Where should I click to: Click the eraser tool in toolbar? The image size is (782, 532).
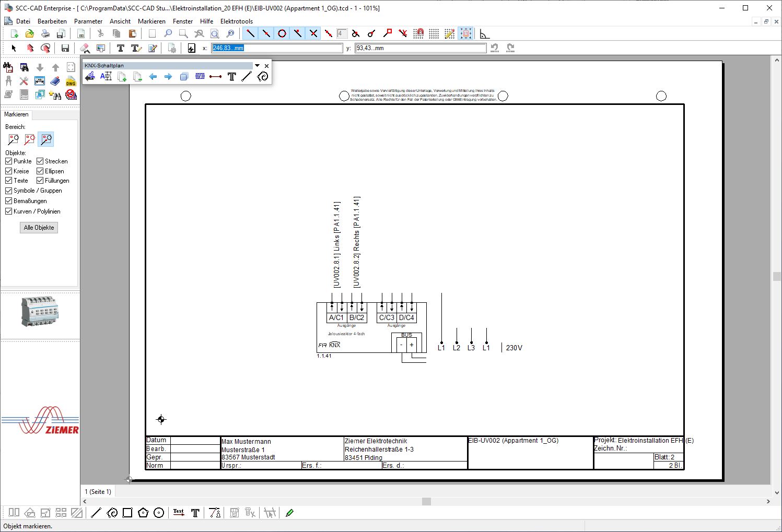pos(85,48)
